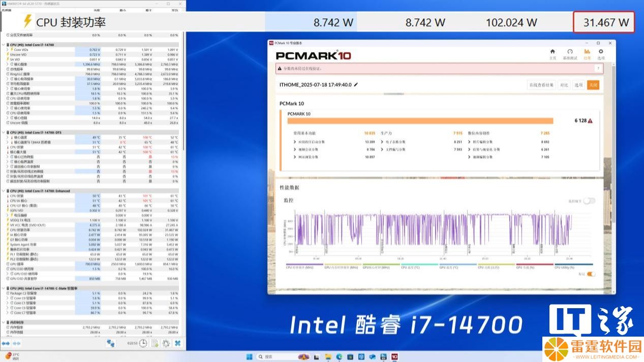Collapse the 内存时序 sensor group
This screenshot has width=644, height=362.
(x=3, y=322)
